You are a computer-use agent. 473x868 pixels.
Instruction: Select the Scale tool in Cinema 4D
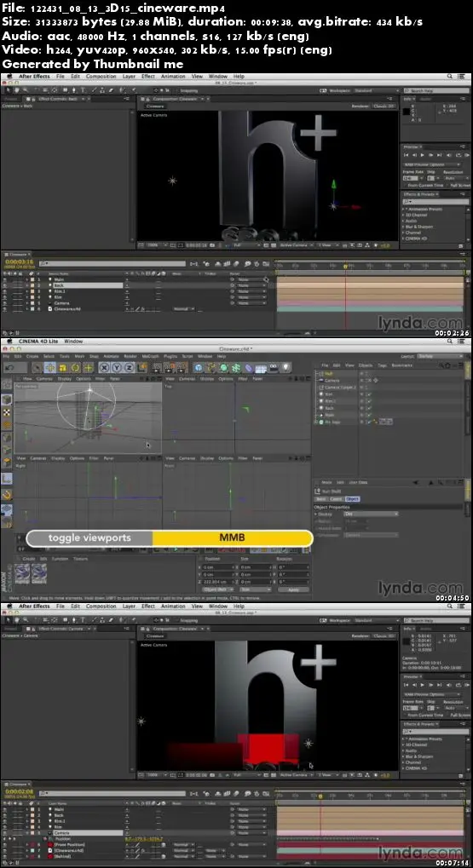62,368
